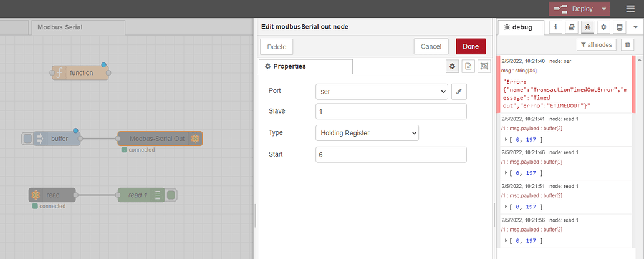Viewport: 644px width, 259px height.
Task: Toggle the read 1 debug node output
Action: point(171,195)
